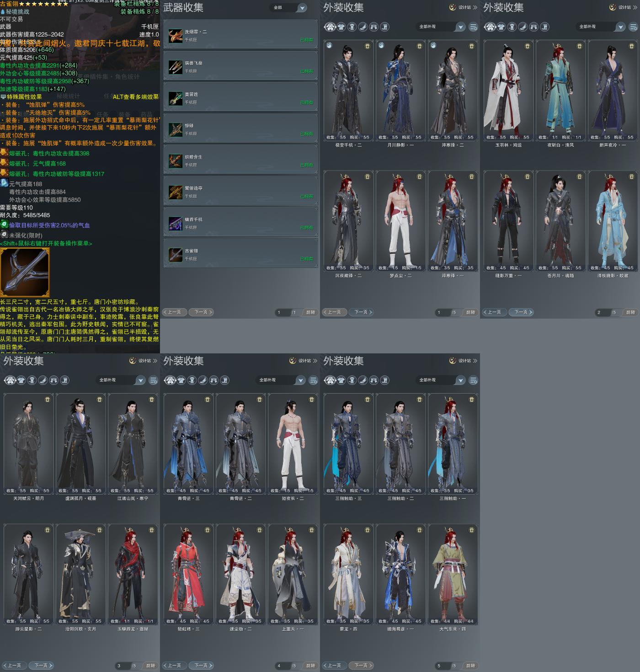
Task: Click 已拥有 status on 惊绿 row
Action: [x=307, y=134]
